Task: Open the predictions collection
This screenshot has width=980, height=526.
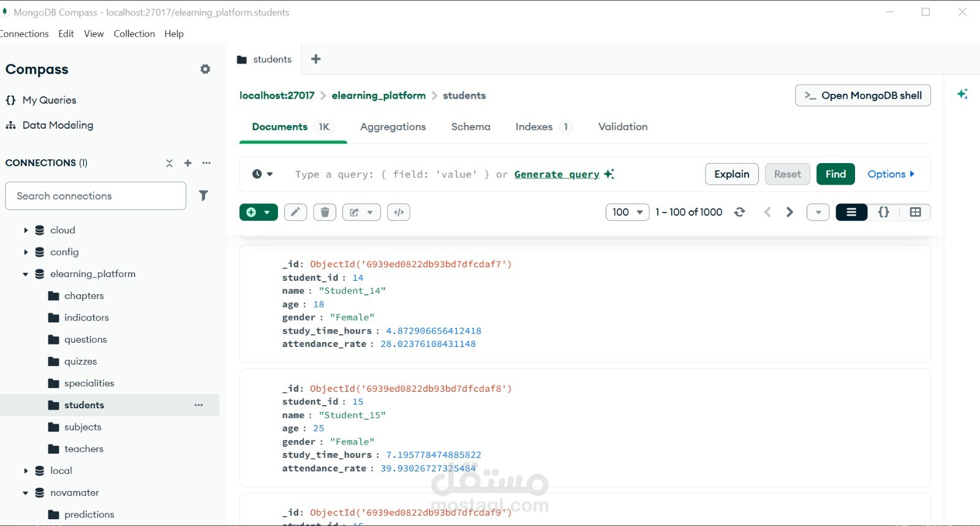Action: [x=89, y=514]
